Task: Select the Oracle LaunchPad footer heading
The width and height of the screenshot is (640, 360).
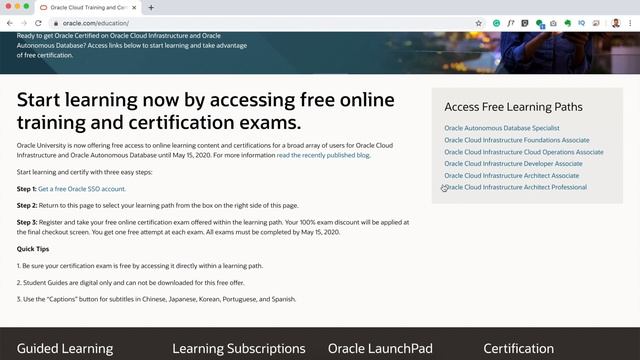Action: (380, 349)
